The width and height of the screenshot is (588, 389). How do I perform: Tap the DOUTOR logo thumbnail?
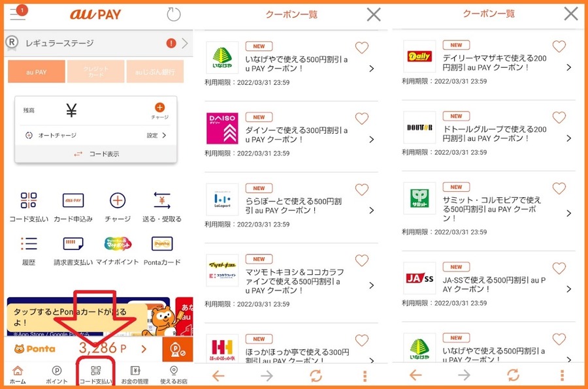click(x=419, y=127)
